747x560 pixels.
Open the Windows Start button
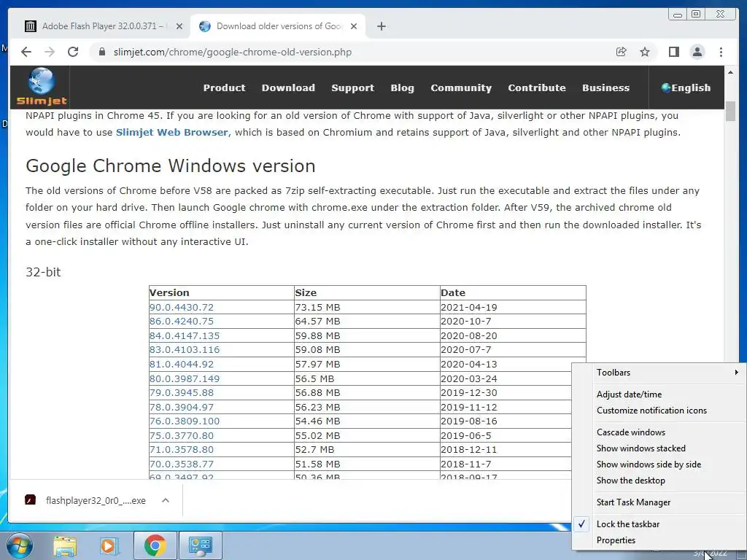click(x=20, y=545)
